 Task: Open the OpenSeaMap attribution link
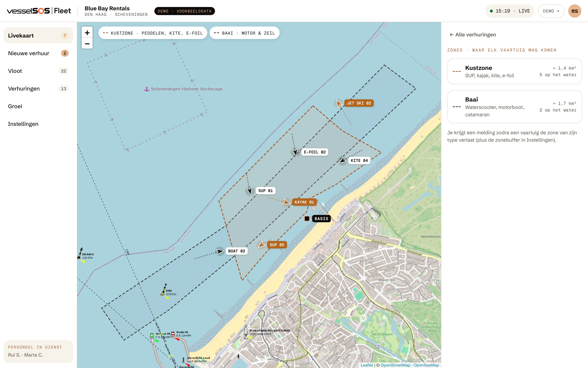click(426, 365)
